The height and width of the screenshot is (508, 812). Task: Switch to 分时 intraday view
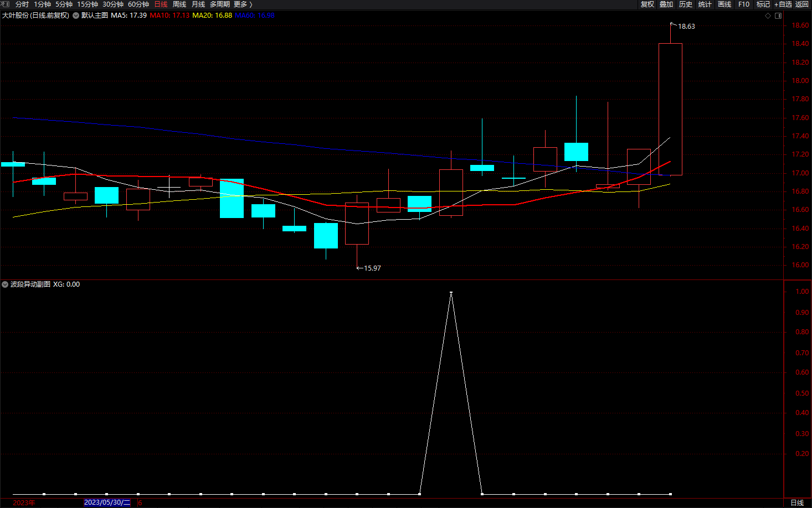coord(22,4)
